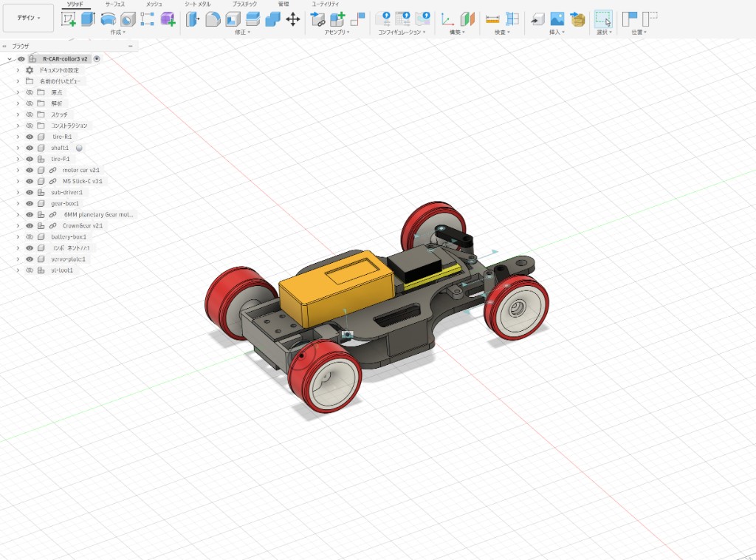Switch to the ソリッド tab

tap(75, 4)
